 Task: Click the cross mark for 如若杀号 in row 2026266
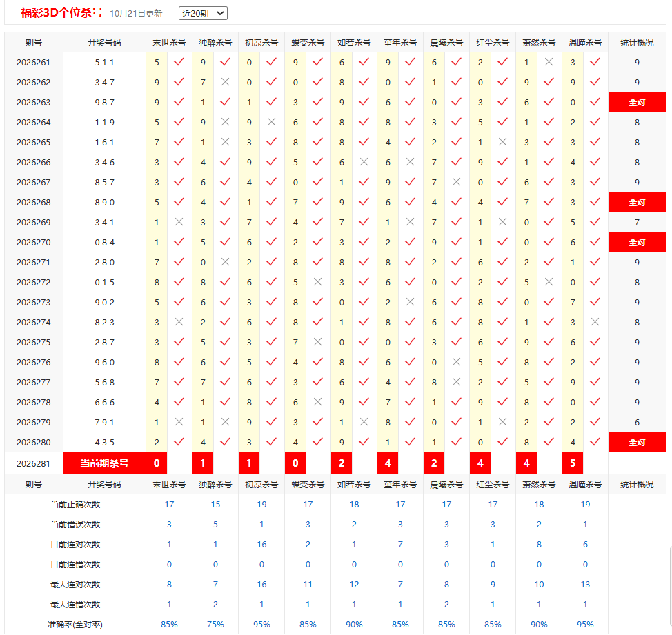coord(364,162)
